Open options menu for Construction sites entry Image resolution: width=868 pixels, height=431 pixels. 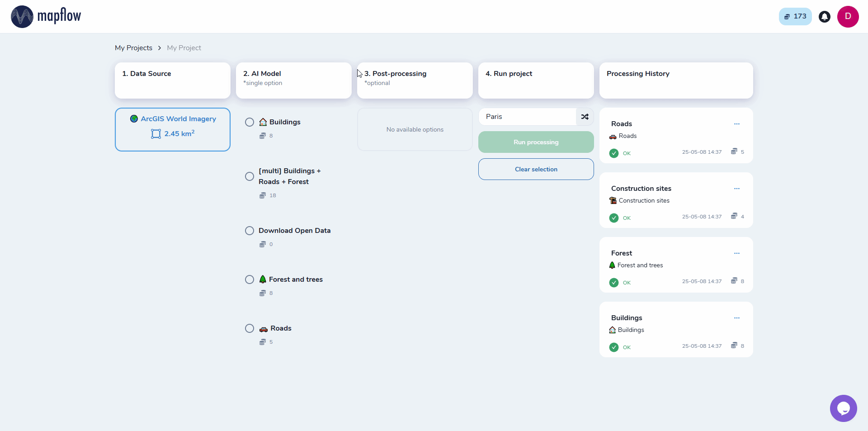736,189
